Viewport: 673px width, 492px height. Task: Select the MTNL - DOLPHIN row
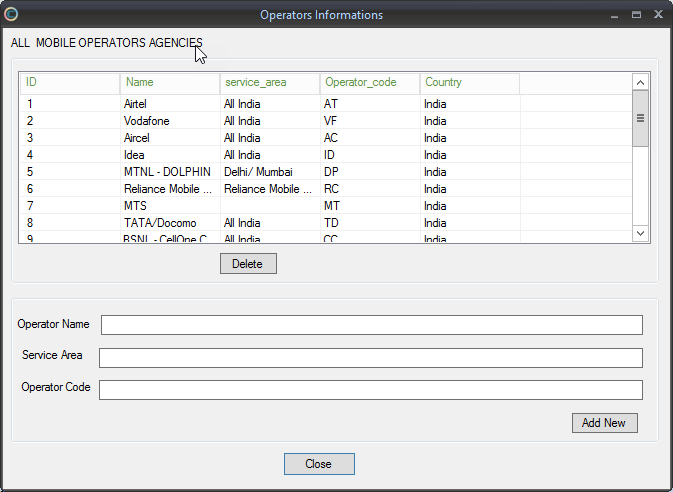click(x=326, y=172)
